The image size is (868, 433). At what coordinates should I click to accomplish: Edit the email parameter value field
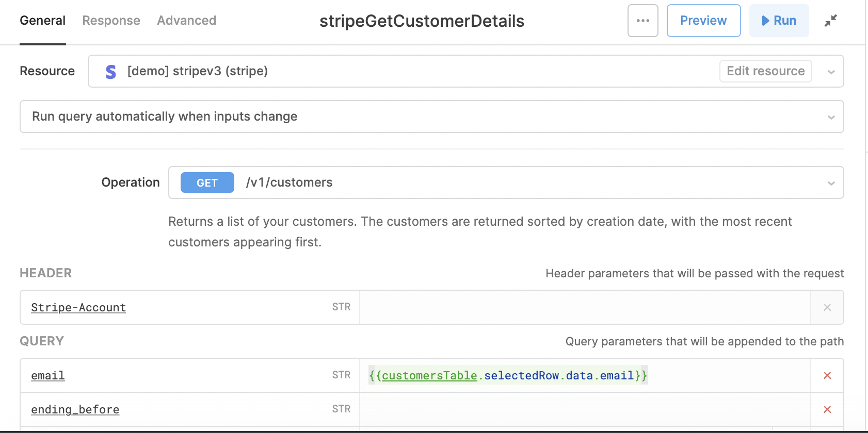585,375
